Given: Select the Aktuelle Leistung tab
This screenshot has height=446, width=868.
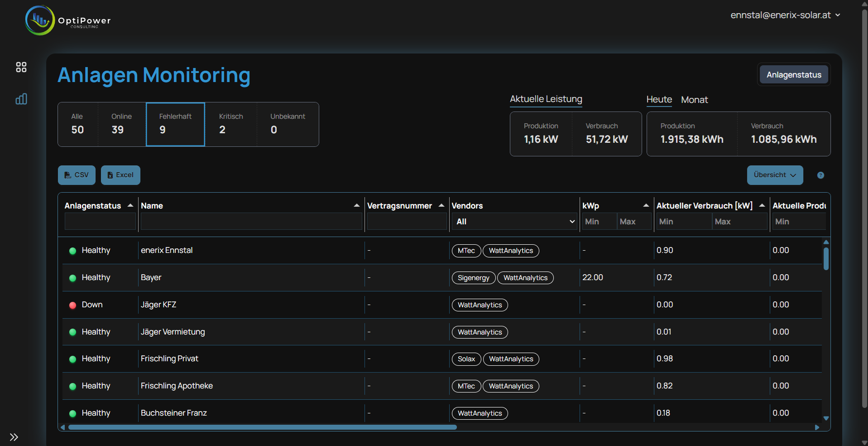Looking at the screenshot, I should click(x=546, y=99).
